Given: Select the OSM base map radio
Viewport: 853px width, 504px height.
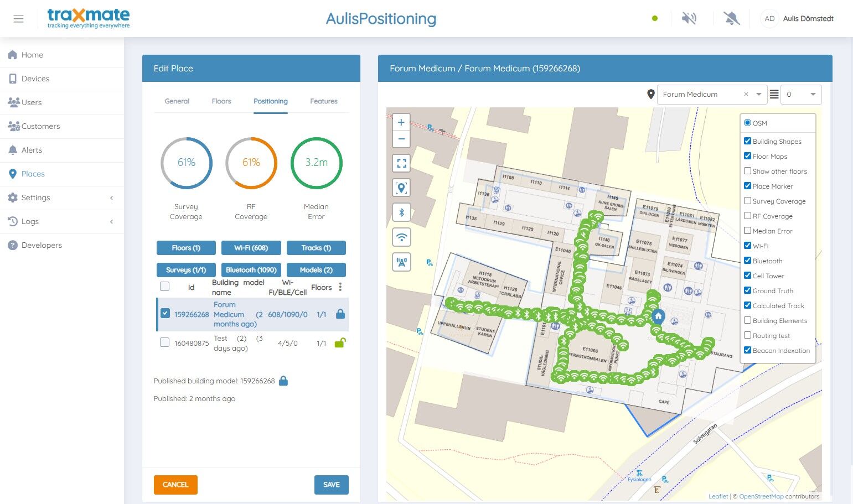Looking at the screenshot, I should pyautogui.click(x=748, y=123).
